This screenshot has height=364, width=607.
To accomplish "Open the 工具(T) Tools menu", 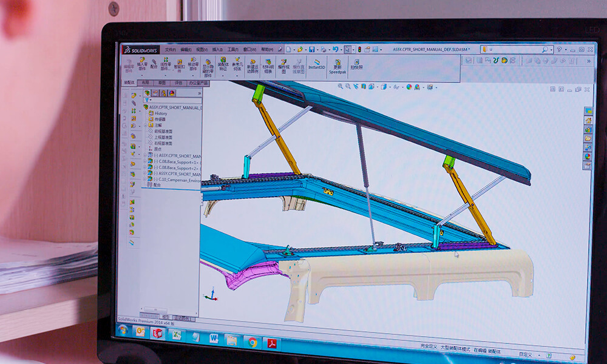I will coord(233,50).
